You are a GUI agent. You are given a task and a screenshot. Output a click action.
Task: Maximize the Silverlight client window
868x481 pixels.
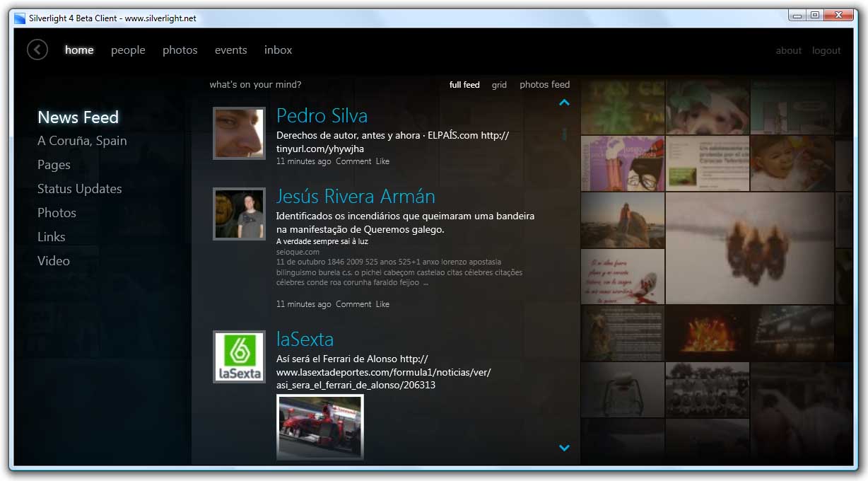(815, 15)
